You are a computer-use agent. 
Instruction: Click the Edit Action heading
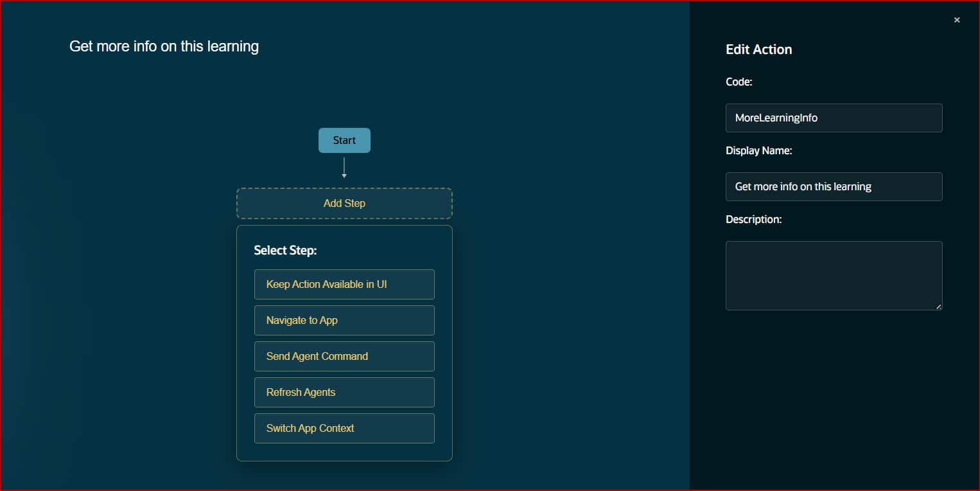coord(758,49)
